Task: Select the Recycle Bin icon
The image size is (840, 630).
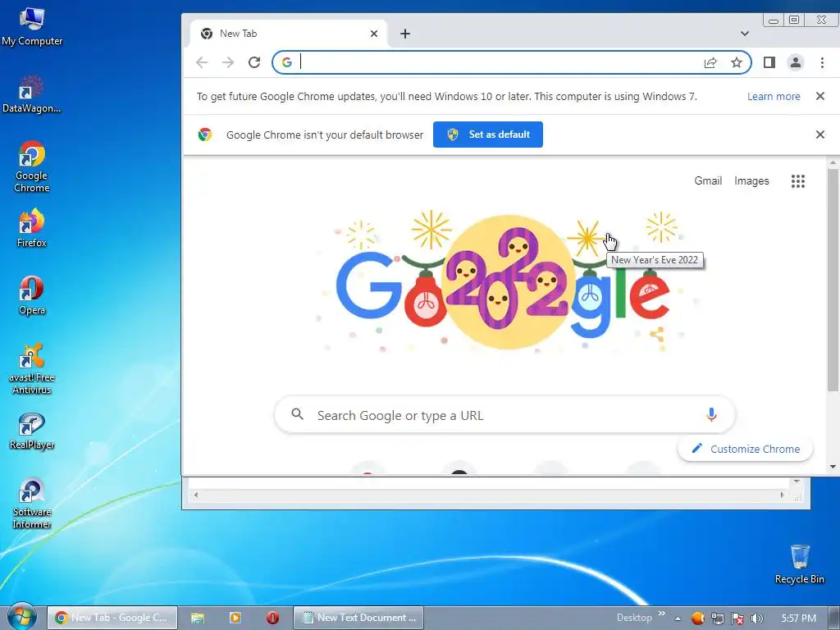Action: 799,564
